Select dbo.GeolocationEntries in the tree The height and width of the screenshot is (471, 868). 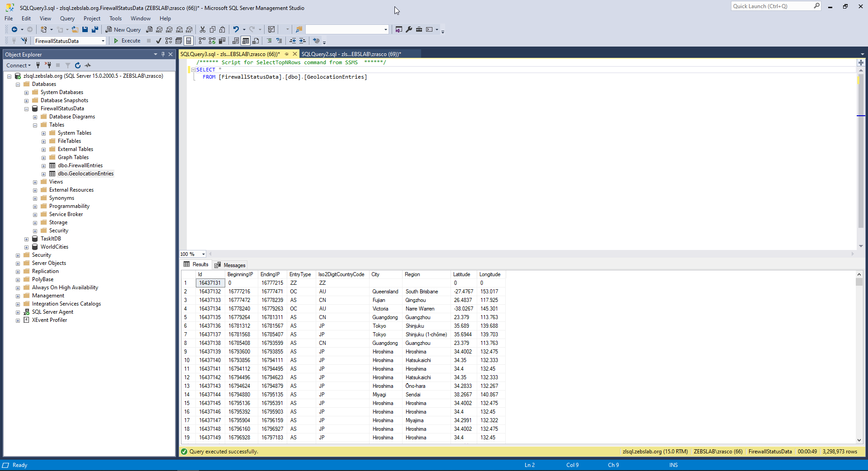point(85,174)
